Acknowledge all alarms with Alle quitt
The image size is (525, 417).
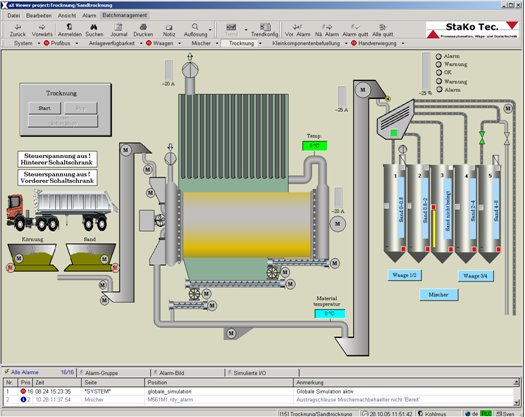tap(383, 27)
